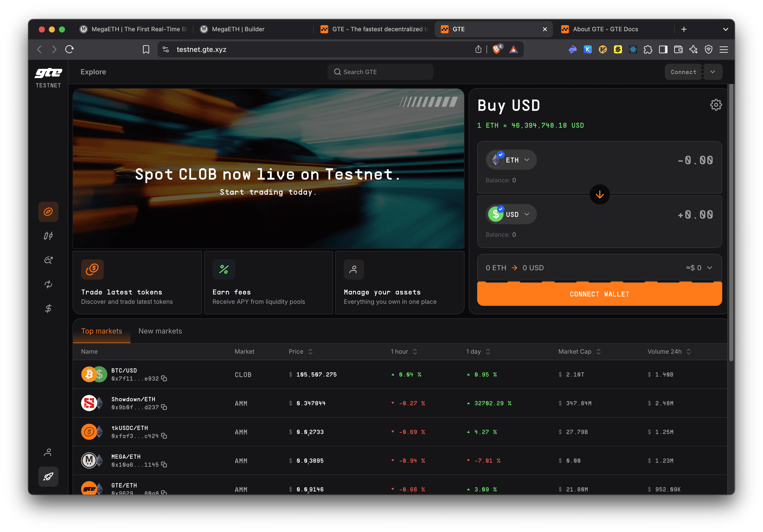Image resolution: width=763 pixels, height=532 pixels.
Task: Open the dollar sign icon in sidebar
Action: [x=48, y=309]
